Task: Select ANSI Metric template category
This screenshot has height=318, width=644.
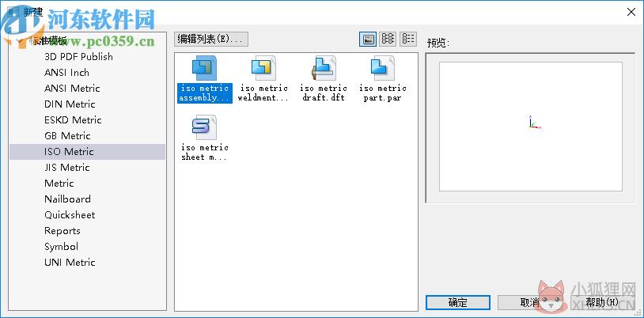Action: [72, 89]
